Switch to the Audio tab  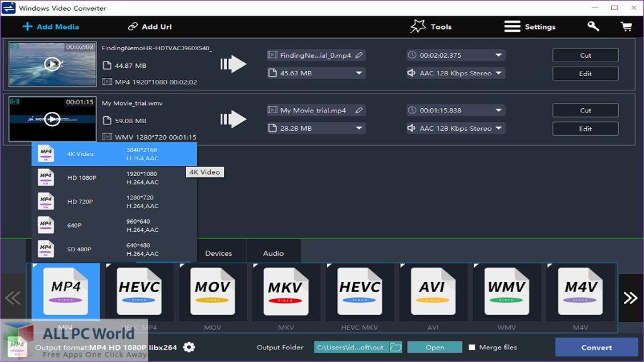click(273, 253)
